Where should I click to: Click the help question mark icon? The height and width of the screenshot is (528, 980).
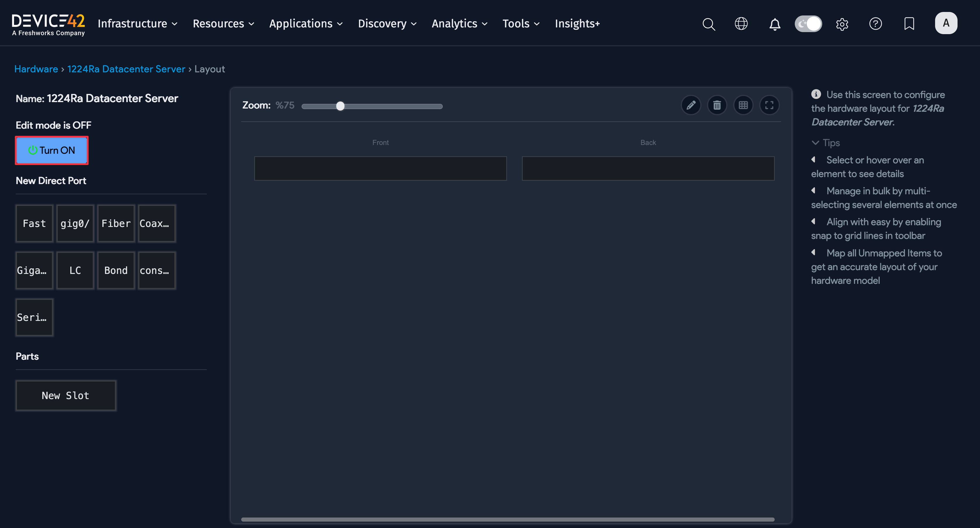(x=875, y=24)
